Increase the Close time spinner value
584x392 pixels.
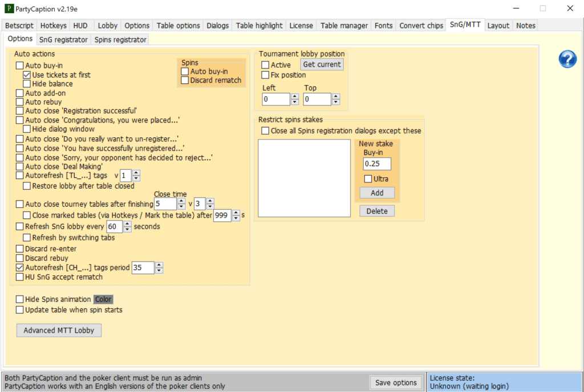pos(181,201)
